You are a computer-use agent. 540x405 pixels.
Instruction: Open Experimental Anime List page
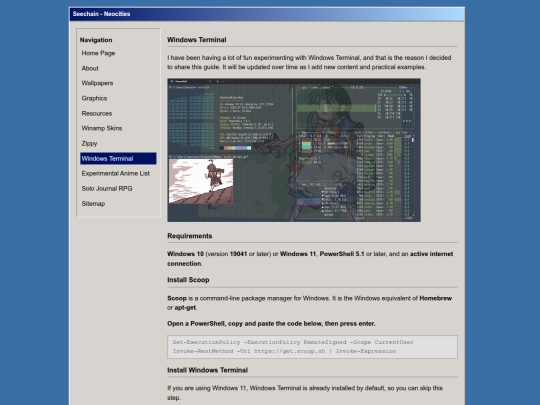(x=115, y=173)
